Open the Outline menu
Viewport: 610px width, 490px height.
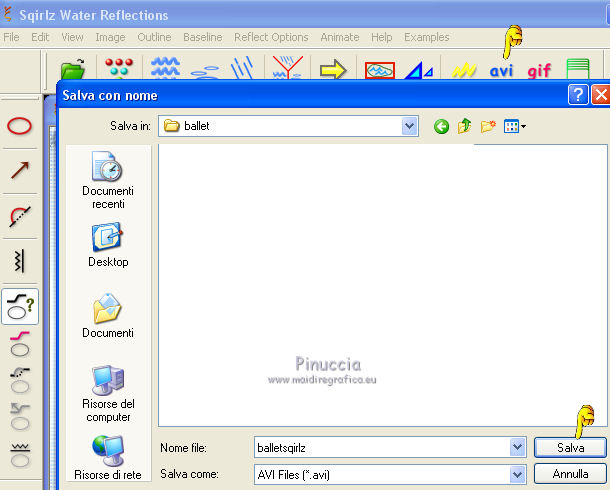pos(154,37)
